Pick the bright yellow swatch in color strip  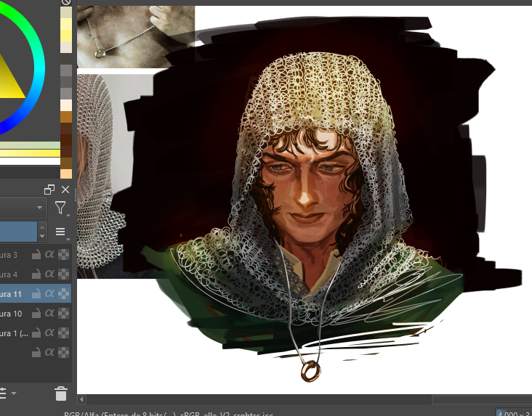(x=66, y=36)
